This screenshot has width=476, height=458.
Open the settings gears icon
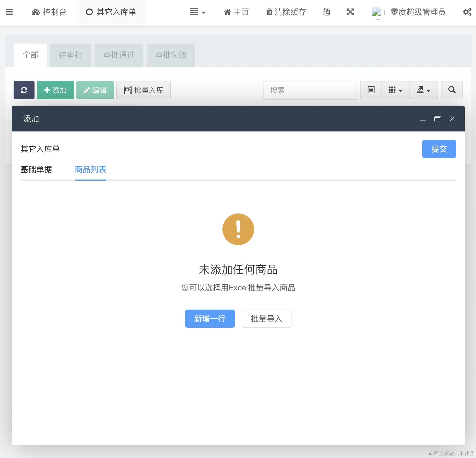tap(467, 12)
